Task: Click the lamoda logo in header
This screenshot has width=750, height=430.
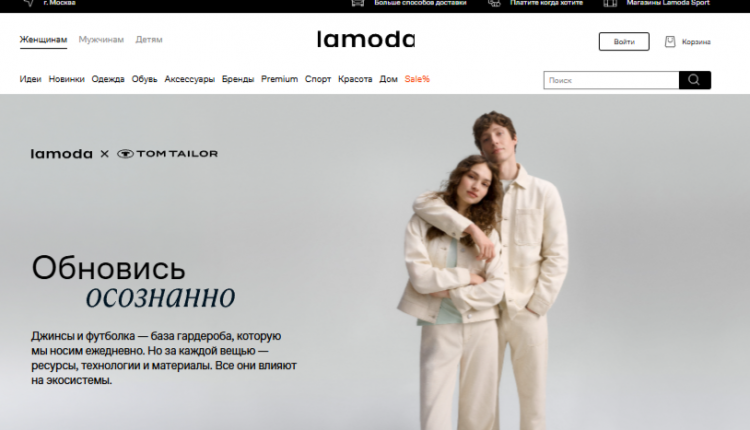Action: (366, 39)
